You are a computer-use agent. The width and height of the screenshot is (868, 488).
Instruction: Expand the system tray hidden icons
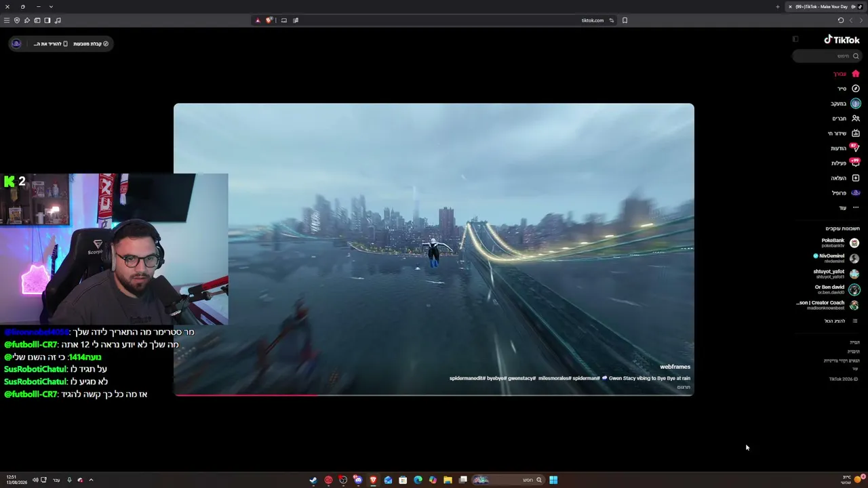[x=91, y=480]
